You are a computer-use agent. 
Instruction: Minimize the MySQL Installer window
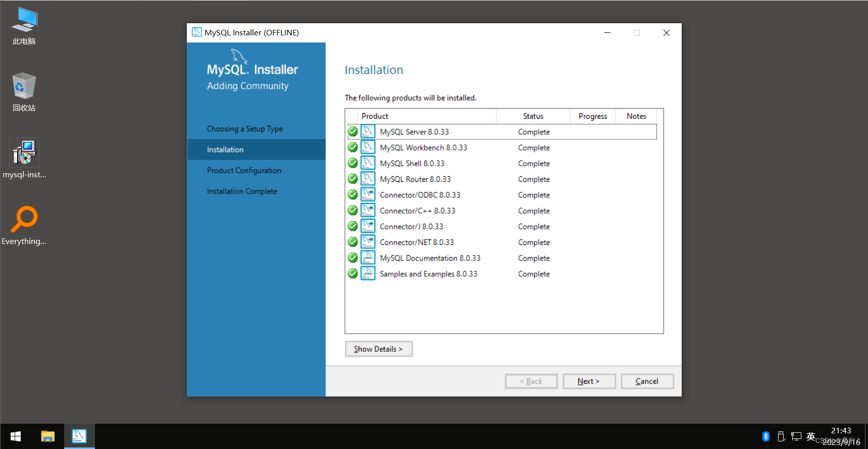point(607,33)
